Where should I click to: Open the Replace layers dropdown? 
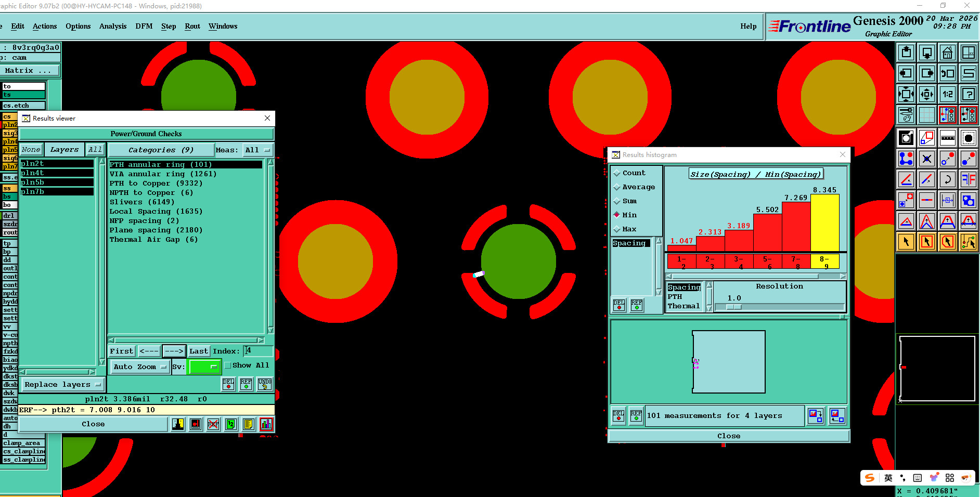[62, 385]
